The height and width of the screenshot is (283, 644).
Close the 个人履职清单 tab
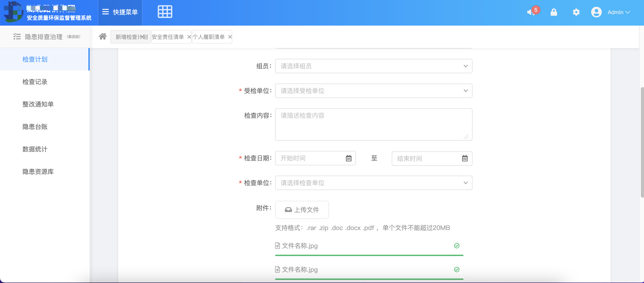click(x=230, y=37)
